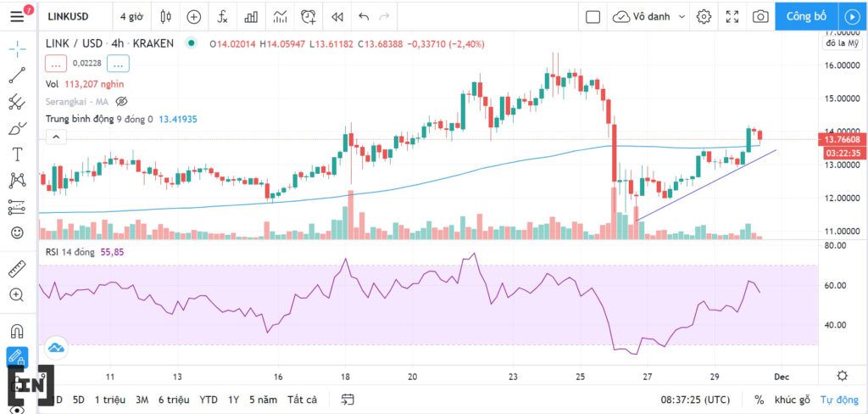
Task: Undo the last chart action
Action: (x=364, y=17)
